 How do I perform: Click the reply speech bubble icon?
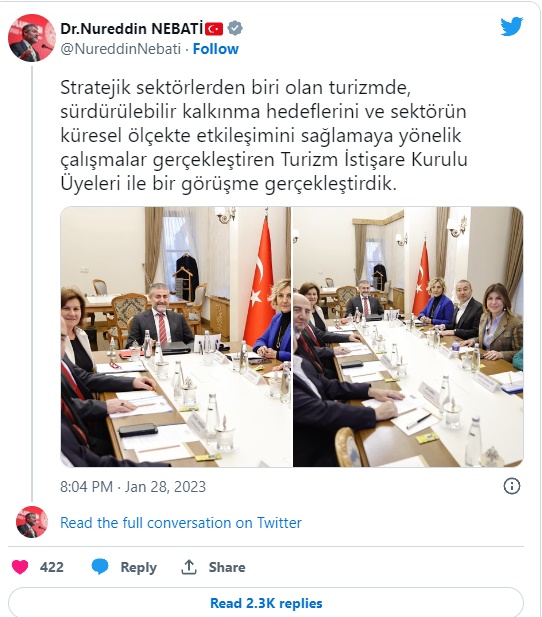coord(100,567)
